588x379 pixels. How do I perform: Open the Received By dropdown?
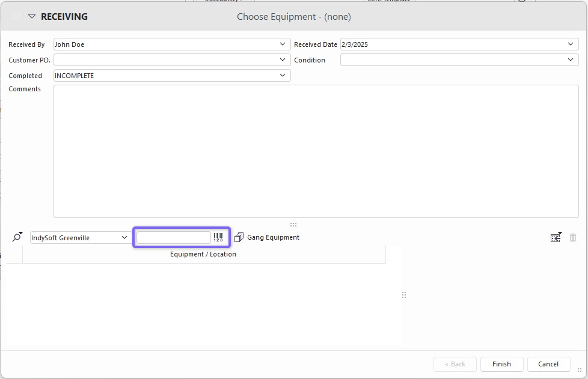pyautogui.click(x=283, y=44)
